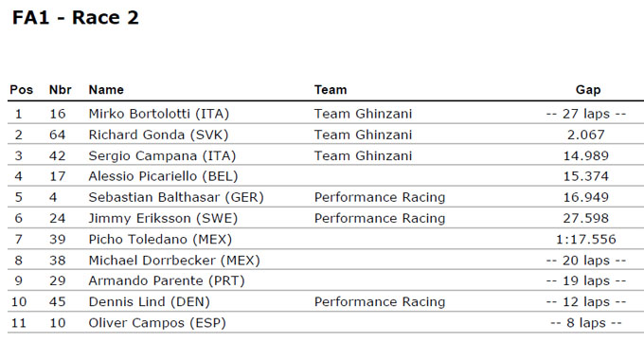
Task: Select Armando Parente (PRT) entry
Action: (x=167, y=280)
